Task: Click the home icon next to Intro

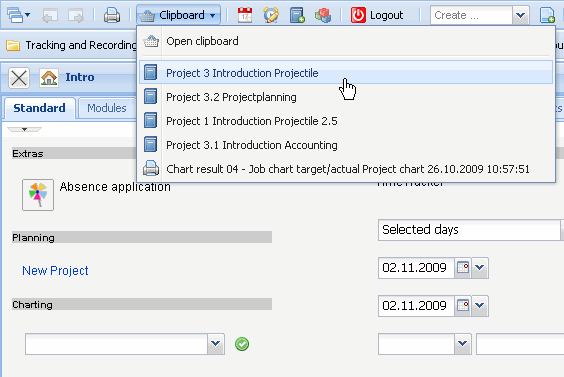Action: (49, 78)
